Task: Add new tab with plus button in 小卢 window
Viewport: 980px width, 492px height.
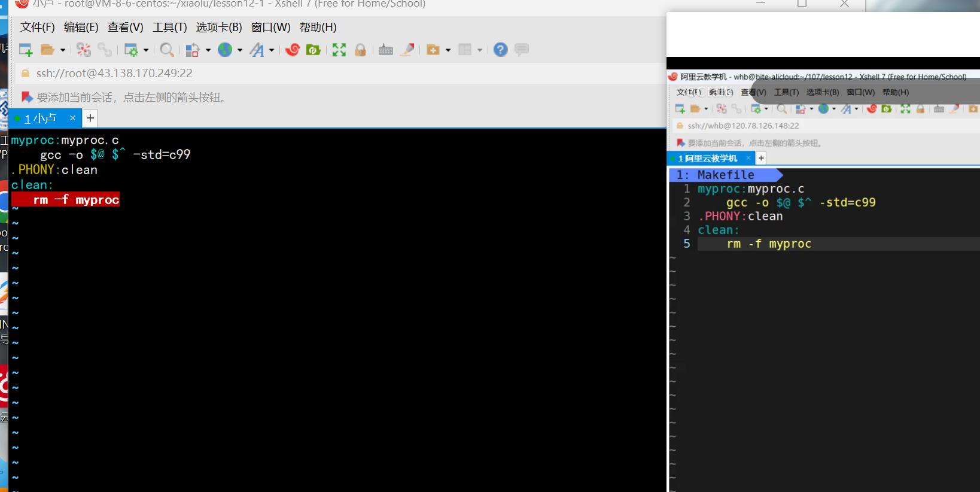Action: click(90, 118)
